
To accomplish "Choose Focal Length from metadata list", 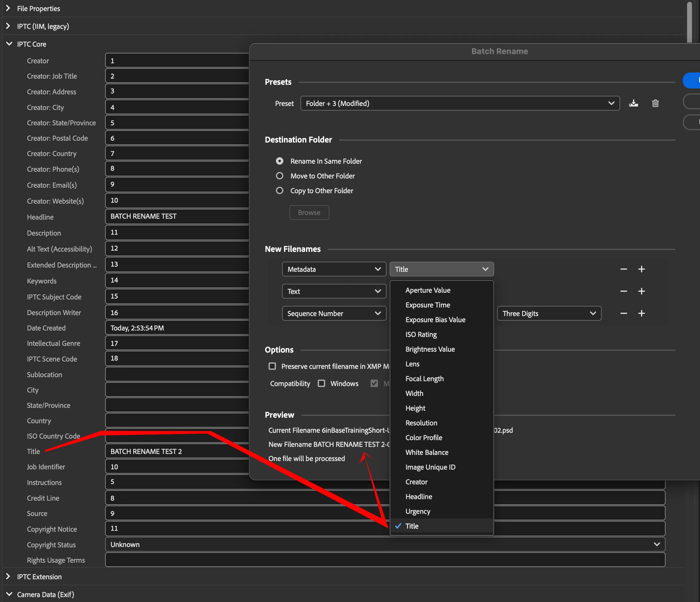I will 424,378.
